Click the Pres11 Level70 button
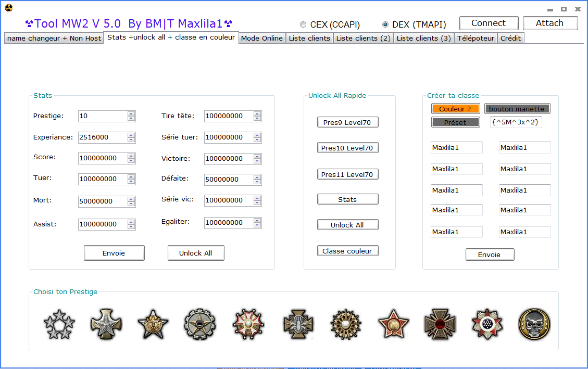The width and height of the screenshot is (588, 369). point(347,174)
